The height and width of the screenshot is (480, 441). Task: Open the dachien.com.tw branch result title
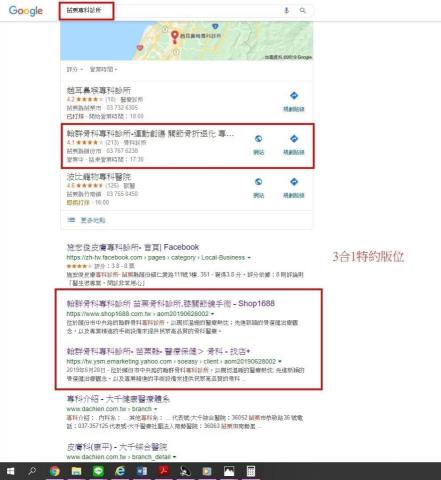pyautogui.click(x=118, y=399)
